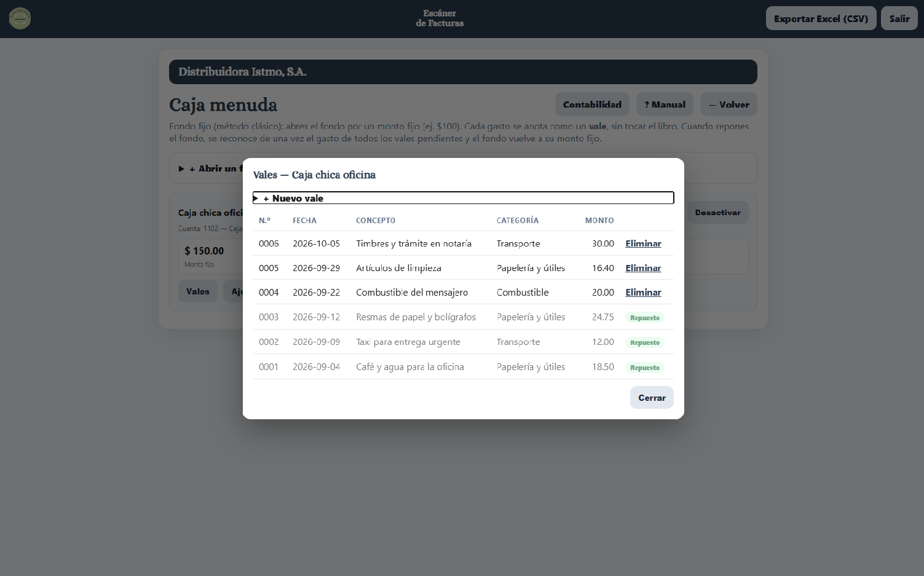This screenshot has height=576, width=924.
Task: Click the Repuesto badge for Café voucher
Action: click(644, 368)
